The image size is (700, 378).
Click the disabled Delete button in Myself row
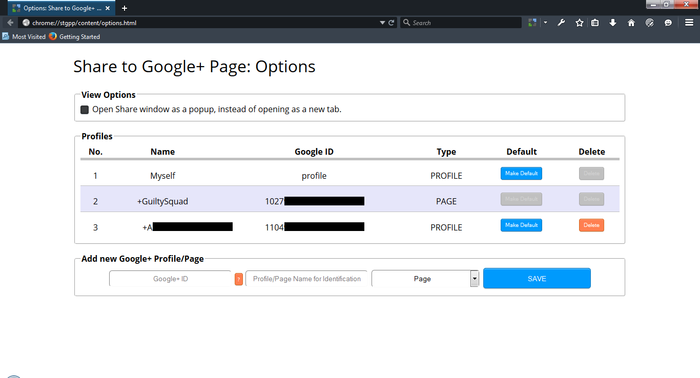(591, 173)
